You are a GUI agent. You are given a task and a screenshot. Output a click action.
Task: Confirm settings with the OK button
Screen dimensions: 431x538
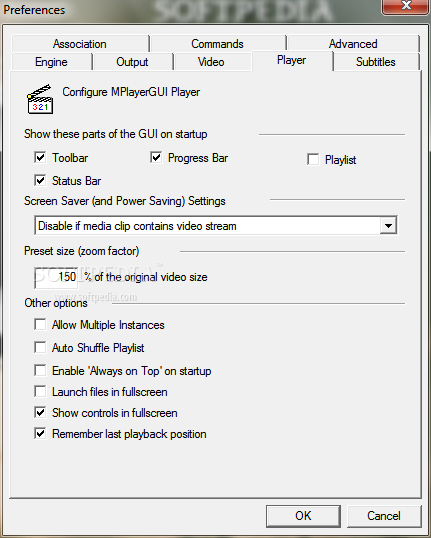coord(303,516)
